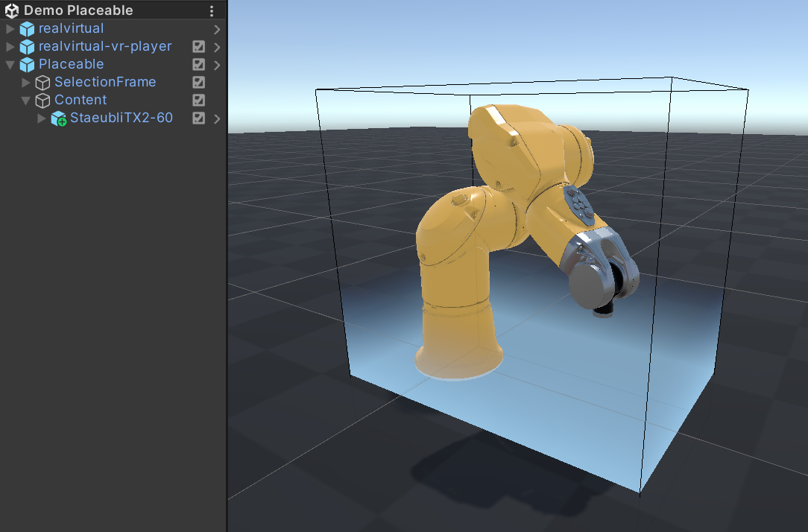
Task: Click the Unity logo beside Demo Placeable
Action: pyautogui.click(x=12, y=11)
